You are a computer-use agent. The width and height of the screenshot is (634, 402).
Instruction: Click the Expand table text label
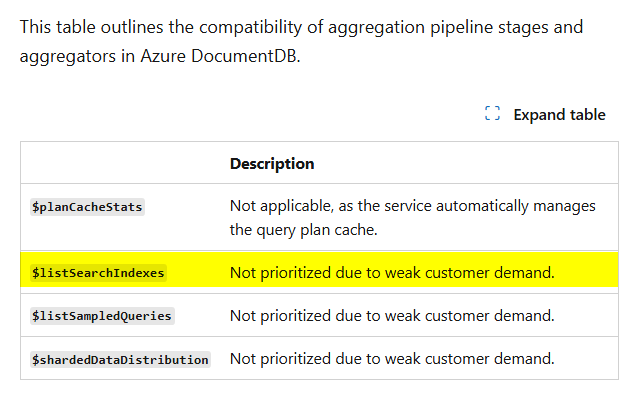point(559,115)
